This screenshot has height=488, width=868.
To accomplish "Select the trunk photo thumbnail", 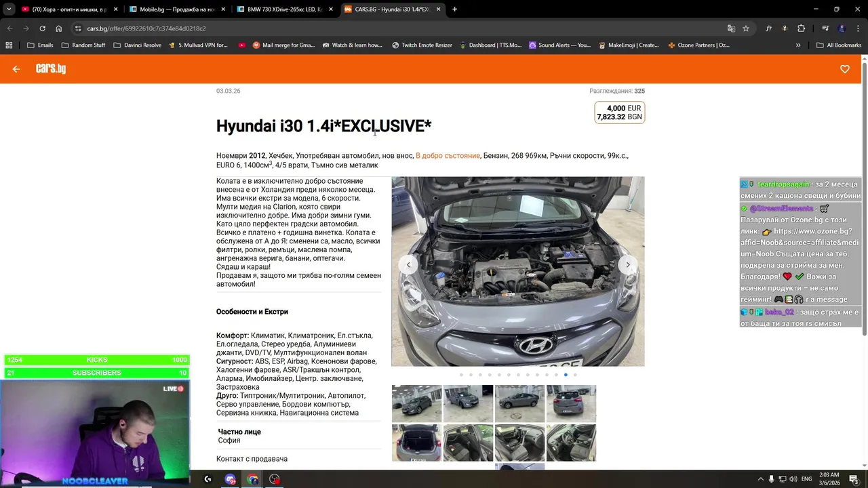I will point(416,443).
